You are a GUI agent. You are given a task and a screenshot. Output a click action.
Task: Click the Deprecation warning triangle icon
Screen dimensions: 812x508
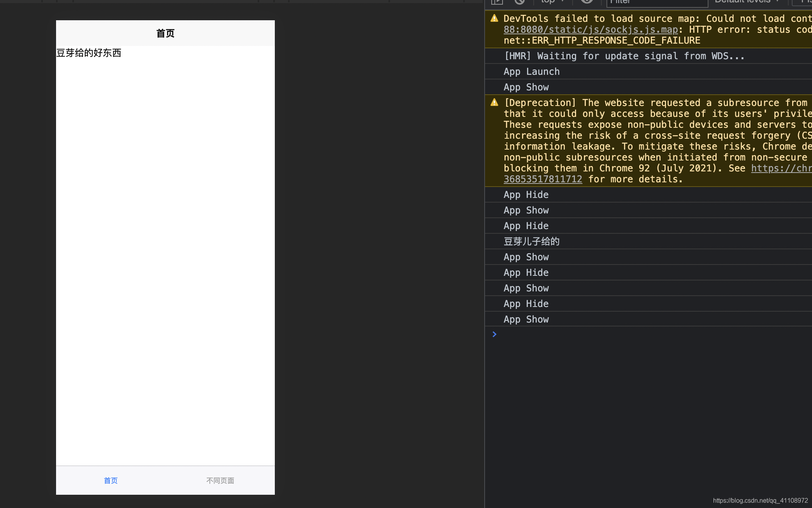[494, 102]
